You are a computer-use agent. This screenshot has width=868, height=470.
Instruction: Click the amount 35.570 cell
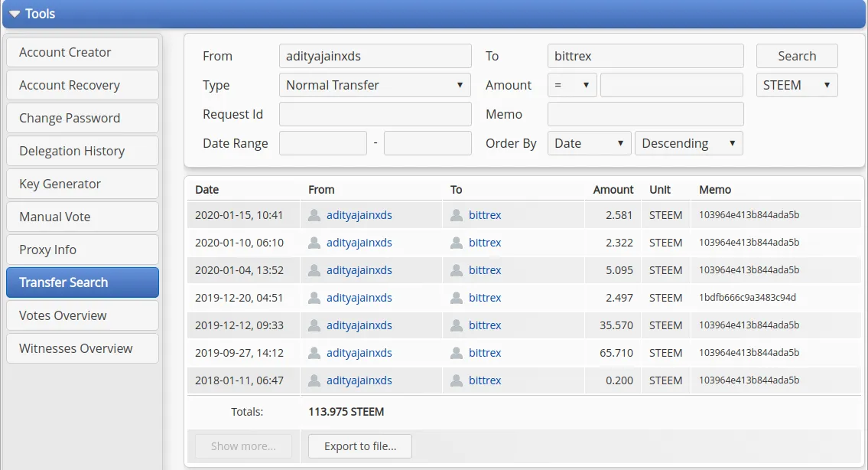(616, 325)
